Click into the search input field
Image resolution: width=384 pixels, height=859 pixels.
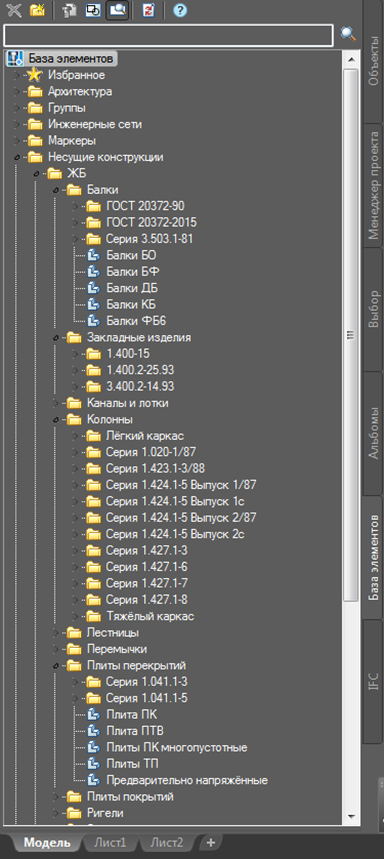click(x=168, y=35)
